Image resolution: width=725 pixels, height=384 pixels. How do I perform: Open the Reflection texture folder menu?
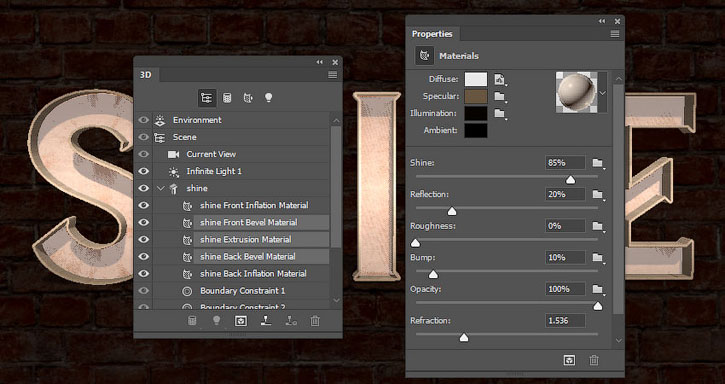tap(598, 195)
